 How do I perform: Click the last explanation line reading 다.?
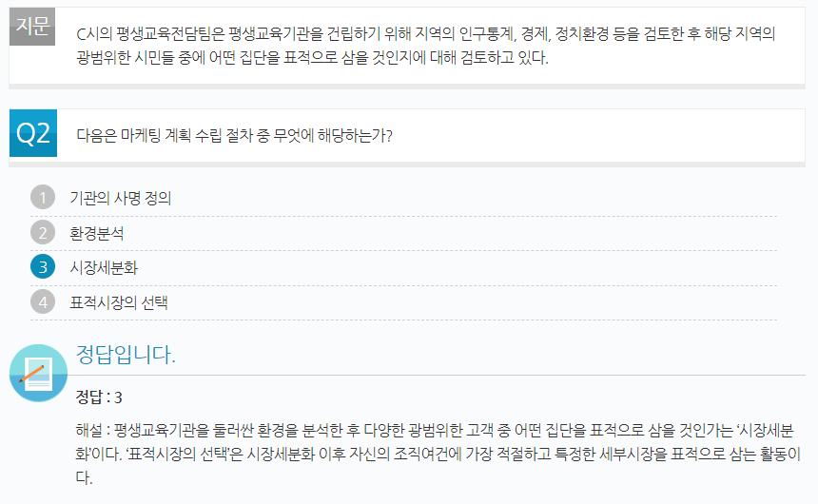[85, 477]
